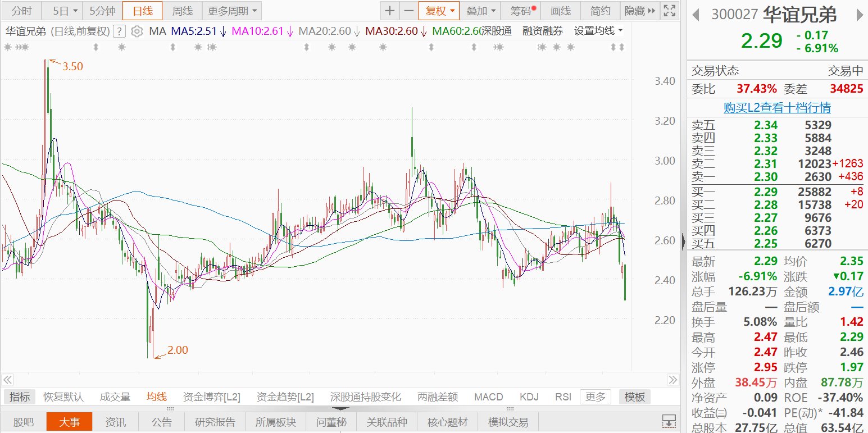The height and width of the screenshot is (433, 868).
Task: Open the 复权 dropdown
Action: 439,11
